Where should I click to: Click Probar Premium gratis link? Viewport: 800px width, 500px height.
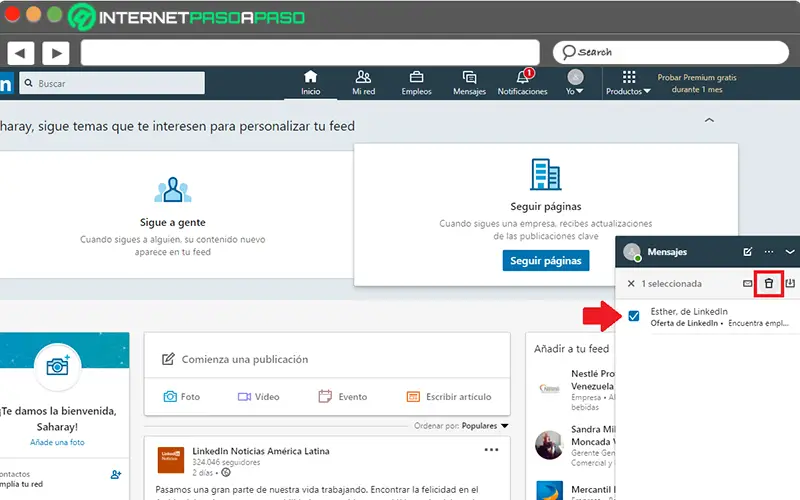696,83
